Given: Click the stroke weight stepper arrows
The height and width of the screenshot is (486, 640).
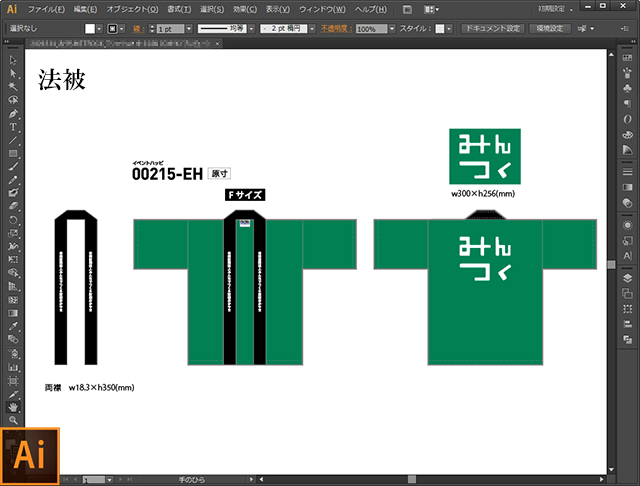Looking at the screenshot, I should 152,29.
